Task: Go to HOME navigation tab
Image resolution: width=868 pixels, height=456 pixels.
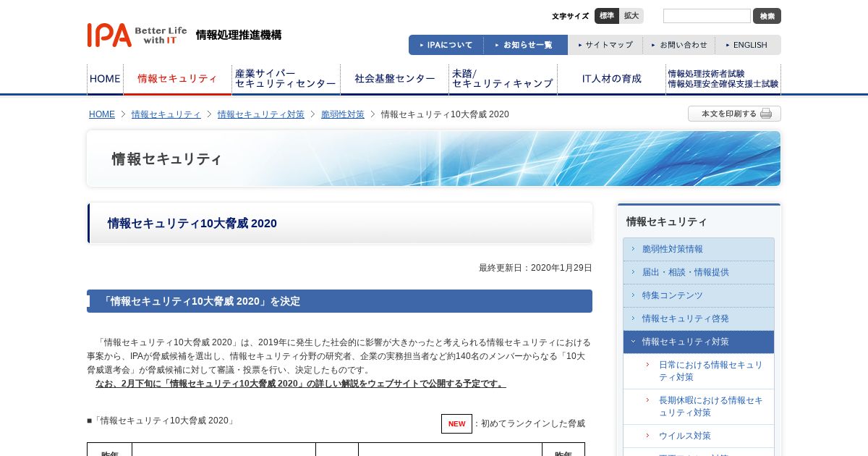Action: pyautogui.click(x=105, y=79)
